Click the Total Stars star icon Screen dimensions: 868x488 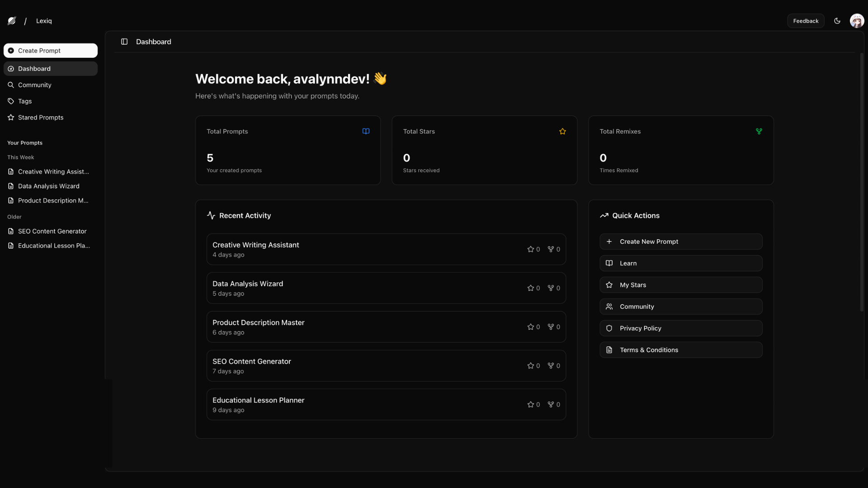coord(562,131)
